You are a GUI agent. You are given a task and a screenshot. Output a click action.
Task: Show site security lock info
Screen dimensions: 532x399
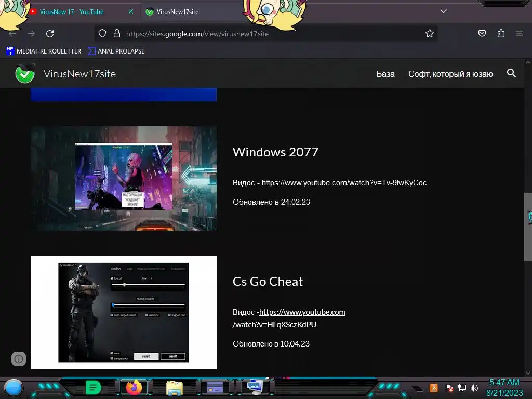click(117, 33)
